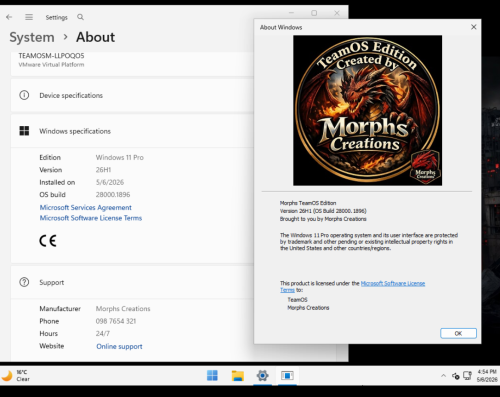500x397 pixels.
Task: Open license terms link in About Windows dialog
Action: (x=393, y=283)
